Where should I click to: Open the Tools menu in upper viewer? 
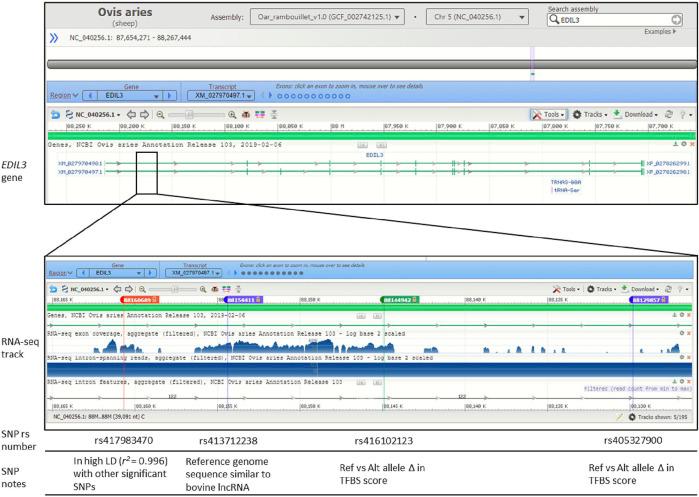[x=549, y=115]
